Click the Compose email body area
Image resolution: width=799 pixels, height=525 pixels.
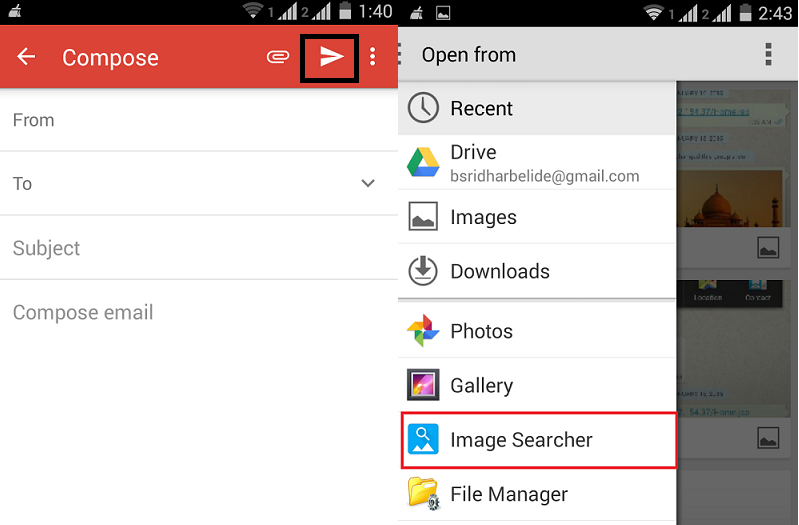click(x=199, y=312)
